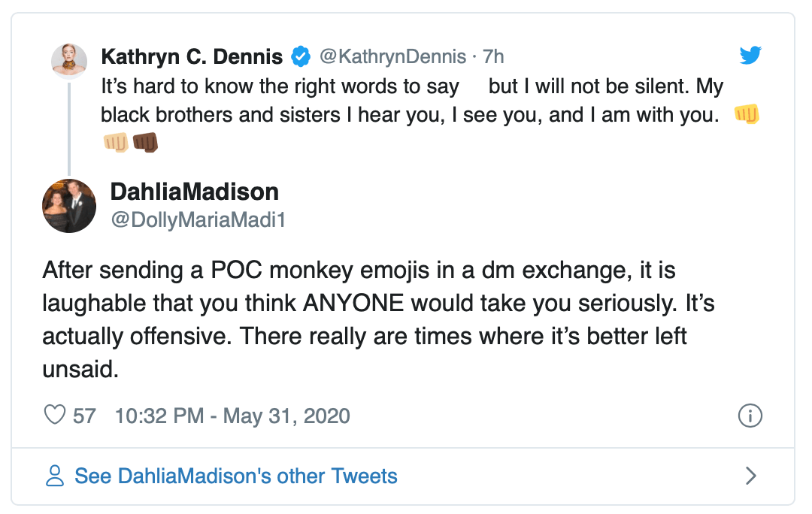Screen dimensions: 812x514
Task: Click the person icon beside other Tweets link
Action: pyautogui.click(x=55, y=476)
